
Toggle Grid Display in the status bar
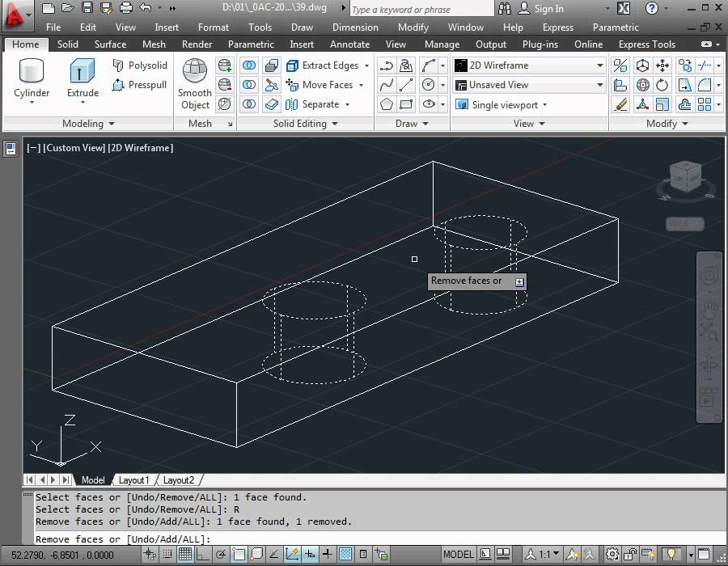184,555
